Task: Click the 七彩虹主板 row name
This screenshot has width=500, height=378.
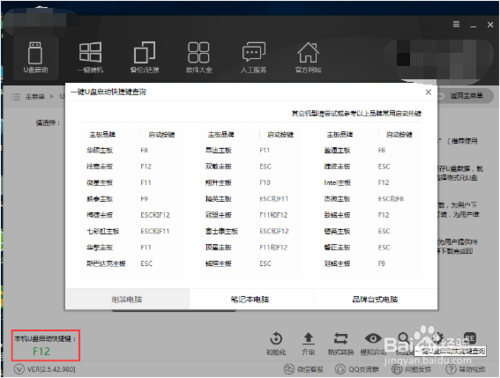Action: 103,231
